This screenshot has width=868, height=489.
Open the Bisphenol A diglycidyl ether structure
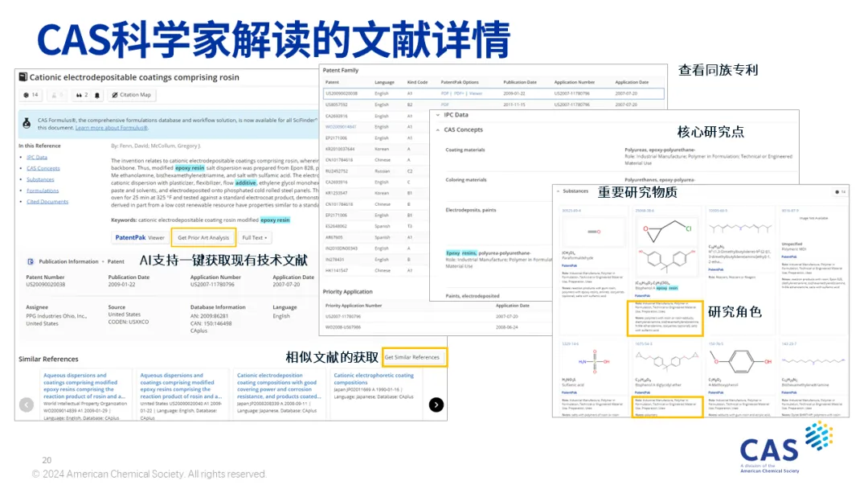point(666,362)
